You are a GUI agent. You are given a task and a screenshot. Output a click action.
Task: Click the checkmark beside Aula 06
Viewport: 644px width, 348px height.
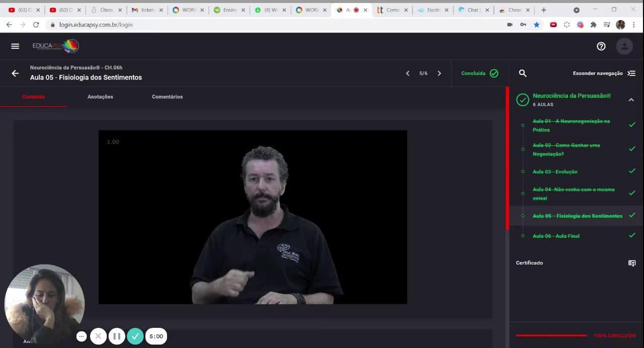632,235
